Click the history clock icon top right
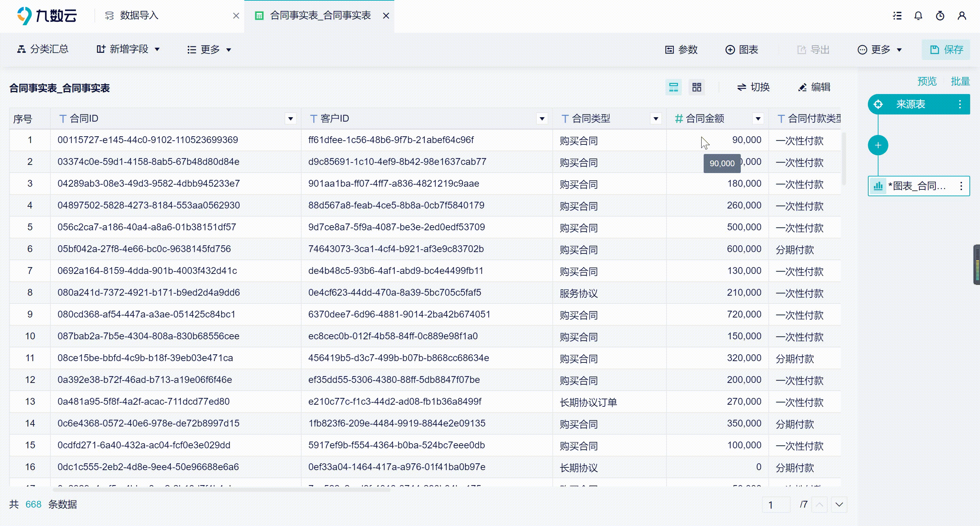The height and width of the screenshot is (526, 980). point(940,16)
